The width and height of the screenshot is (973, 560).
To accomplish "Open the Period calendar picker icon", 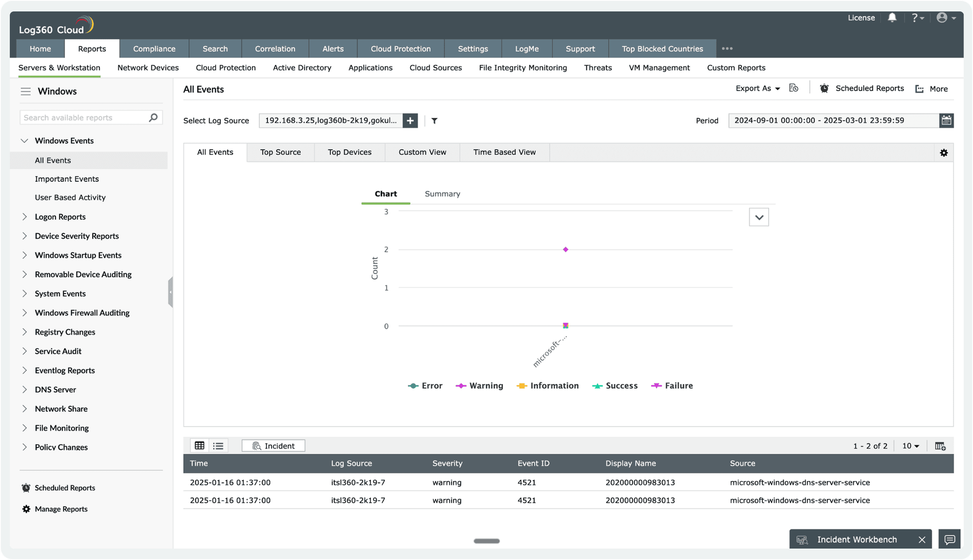I will point(946,120).
